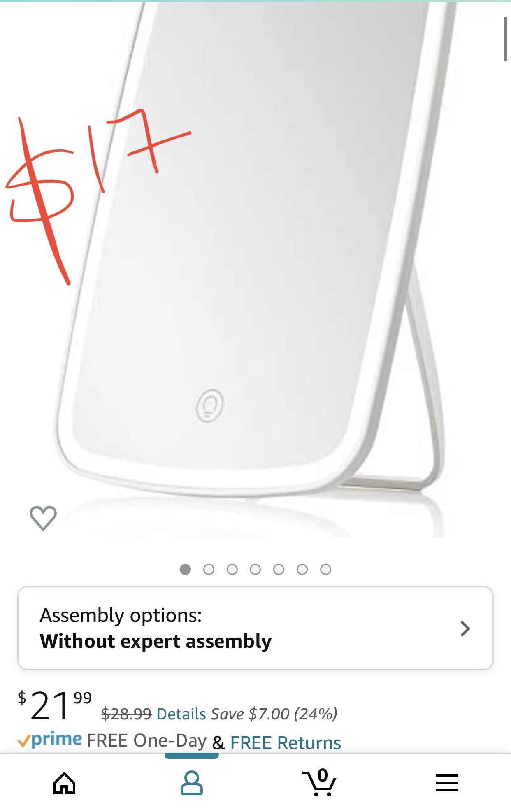Expand Assembly options chevron arrow
The image size is (511, 812).
[x=465, y=628]
